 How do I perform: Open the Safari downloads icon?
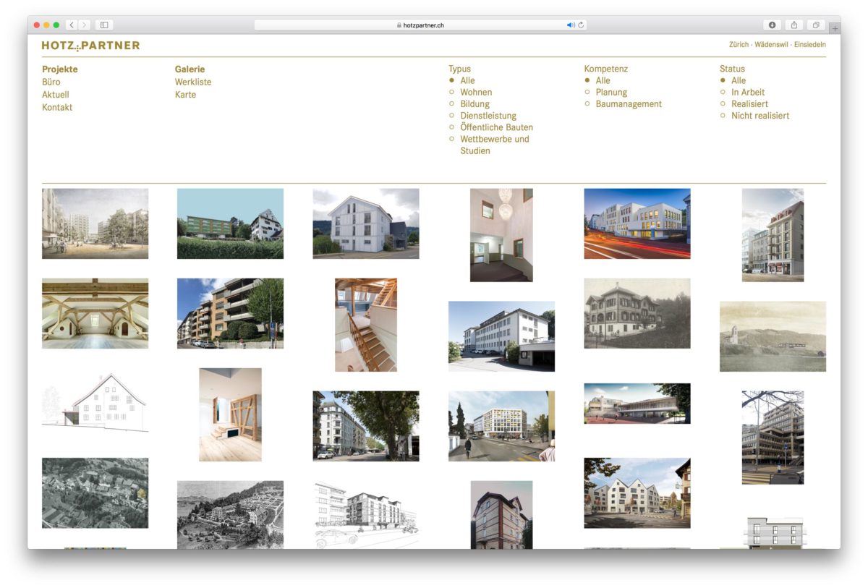coord(772,25)
